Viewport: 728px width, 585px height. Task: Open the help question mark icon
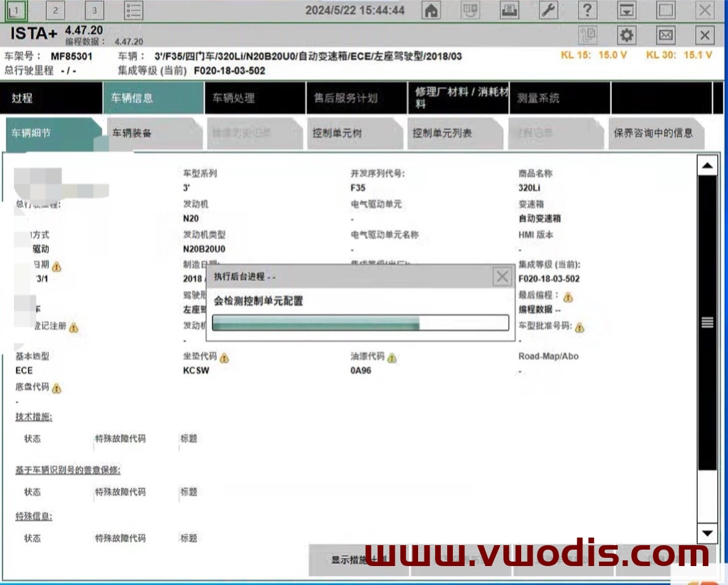click(x=588, y=10)
